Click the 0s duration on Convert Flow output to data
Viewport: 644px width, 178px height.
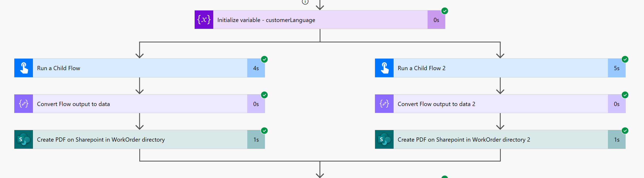pyautogui.click(x=256, y=104)
